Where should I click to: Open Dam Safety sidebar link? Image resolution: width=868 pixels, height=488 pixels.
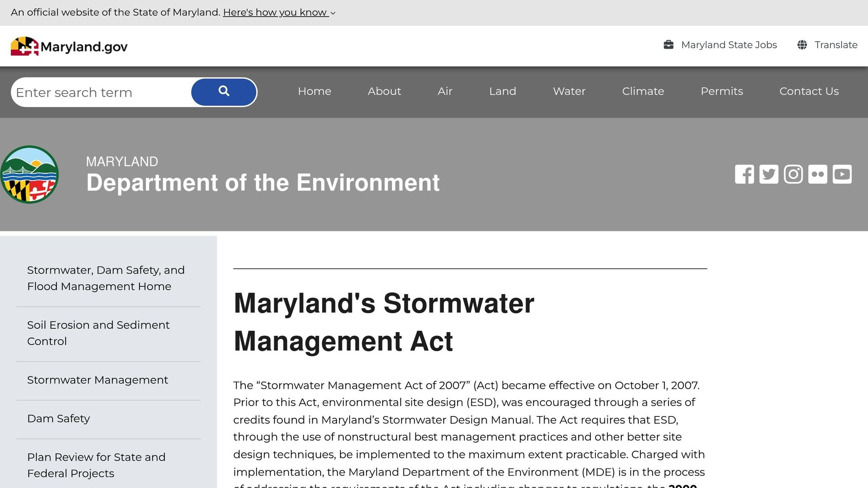(58, 419)
